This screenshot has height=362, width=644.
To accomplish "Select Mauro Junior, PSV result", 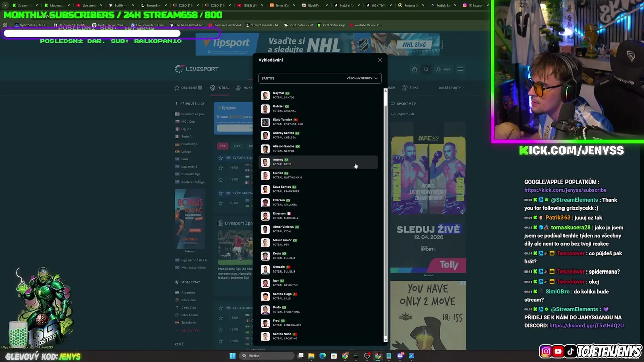I will [x=318, y=242].
